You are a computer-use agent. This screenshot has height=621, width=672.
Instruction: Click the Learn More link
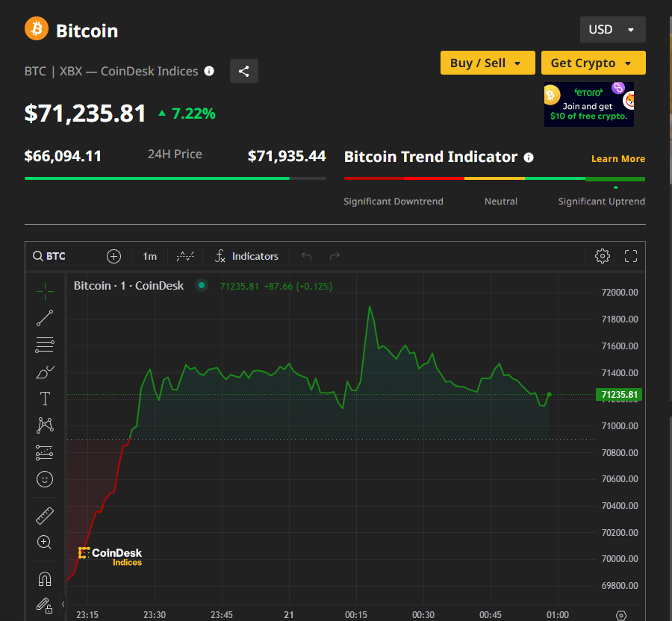click(617, 158)
